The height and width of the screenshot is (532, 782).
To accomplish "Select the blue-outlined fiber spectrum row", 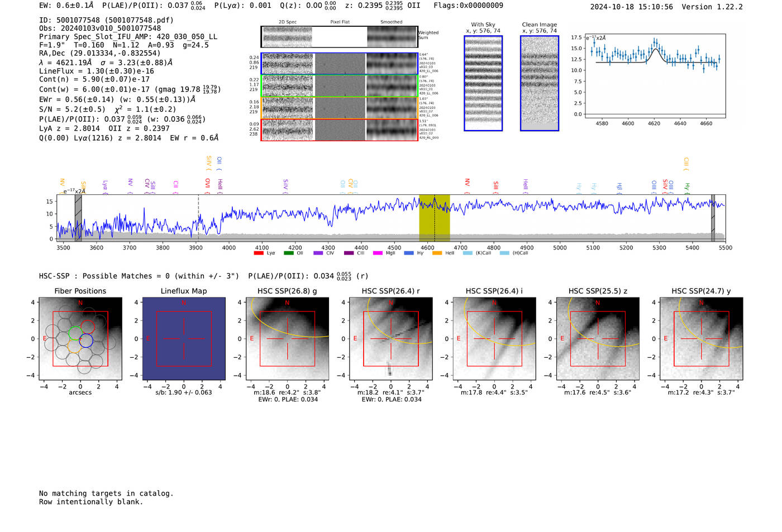I will coord(340,64).
